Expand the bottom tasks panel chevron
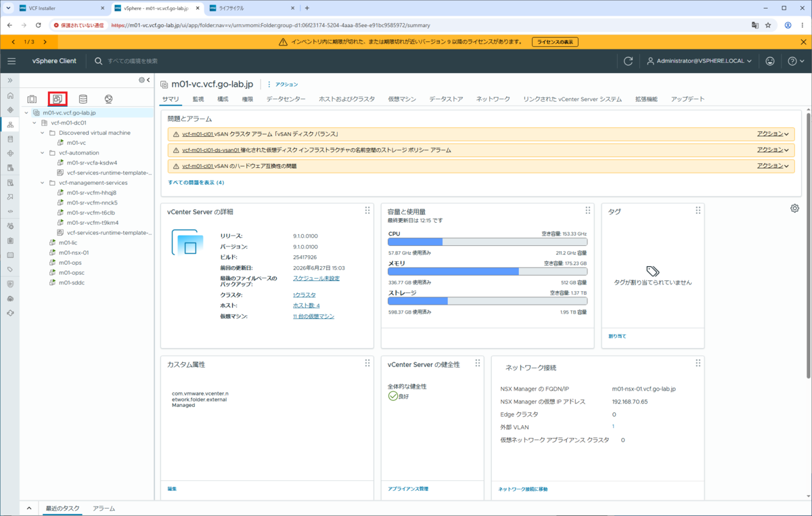Viewport: 812px width, 516px height. [29, 508]
